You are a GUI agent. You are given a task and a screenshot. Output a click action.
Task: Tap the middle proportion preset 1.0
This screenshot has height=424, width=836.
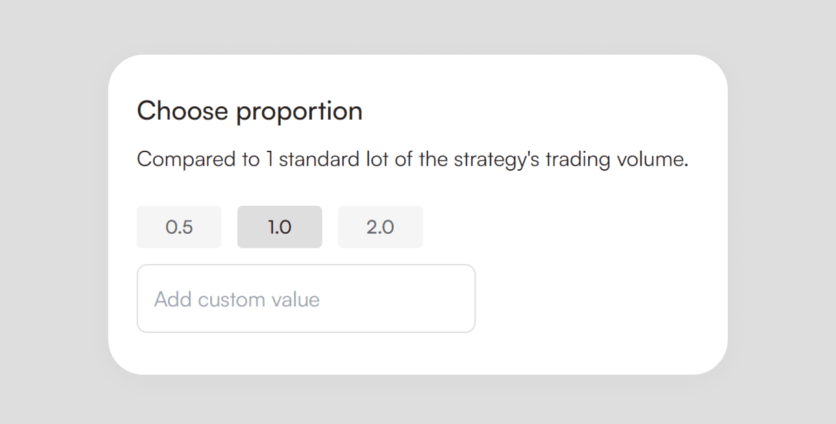(279, 227)
